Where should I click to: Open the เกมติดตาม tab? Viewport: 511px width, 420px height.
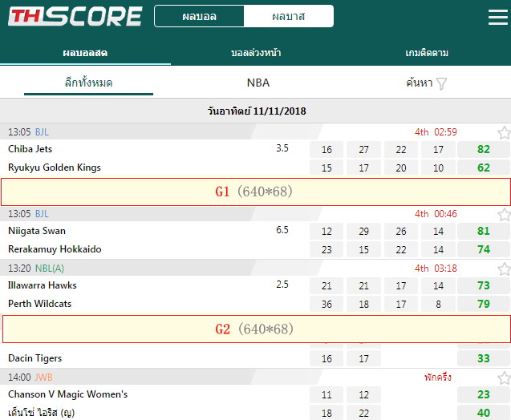click(x=426, y=53)
